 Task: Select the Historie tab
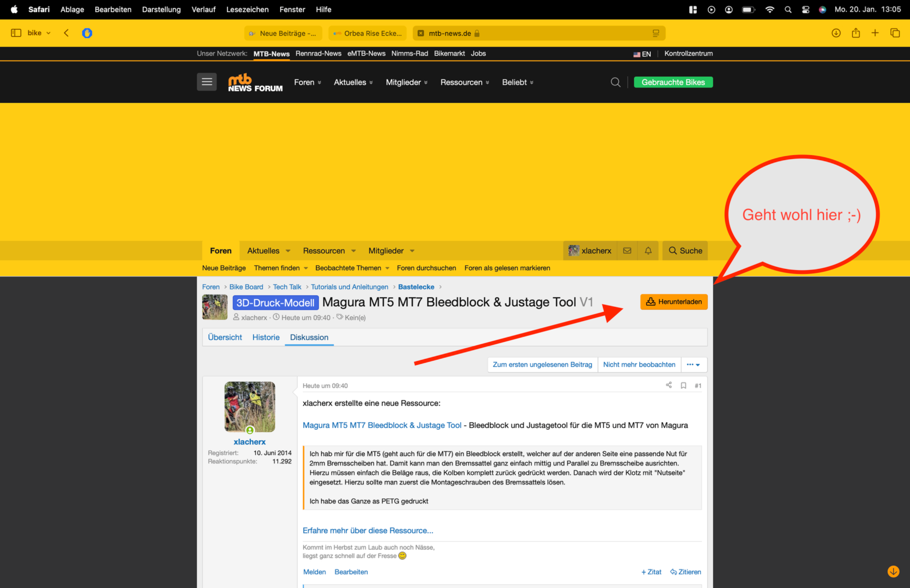tap(266, 337)
